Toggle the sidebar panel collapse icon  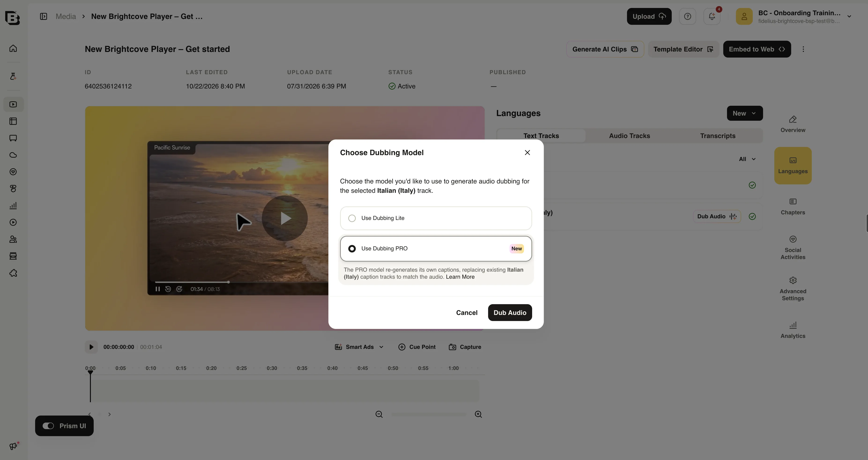click(44, 16)
